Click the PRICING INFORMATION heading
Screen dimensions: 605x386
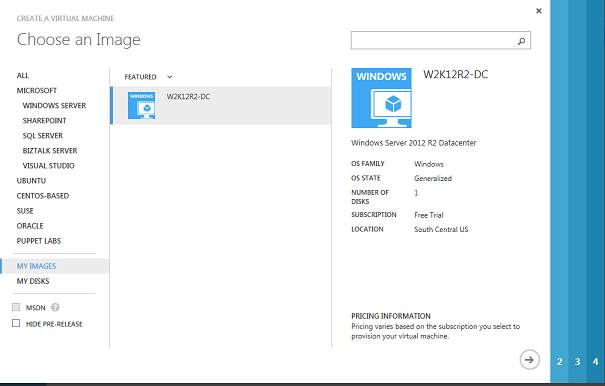pyautogui.click(x=391, y=316)
